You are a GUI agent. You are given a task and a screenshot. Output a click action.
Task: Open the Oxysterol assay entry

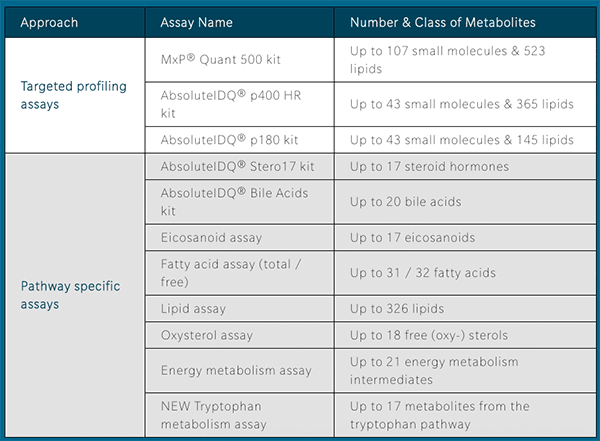[207, 336]
